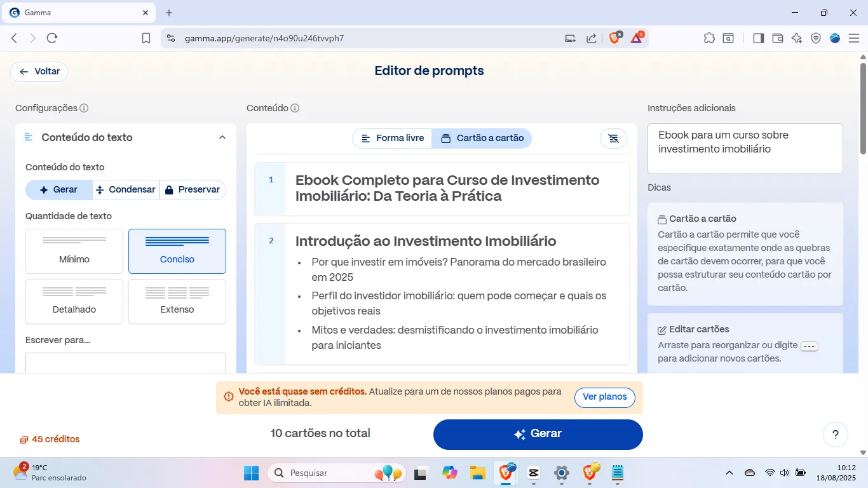Select the Preservar text content mode
The height and width of the screenshot is (488, 868).
pos(193,189)
